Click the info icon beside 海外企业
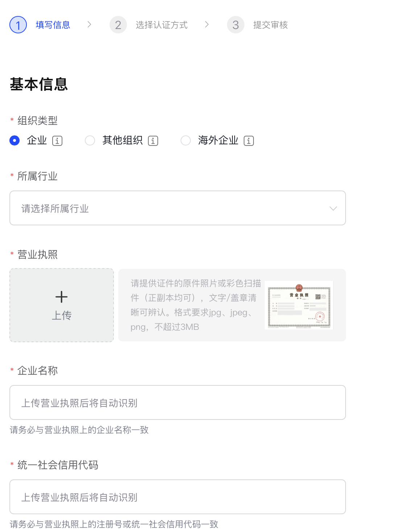Screen dimensions: 404x532 tap(249, 141)
